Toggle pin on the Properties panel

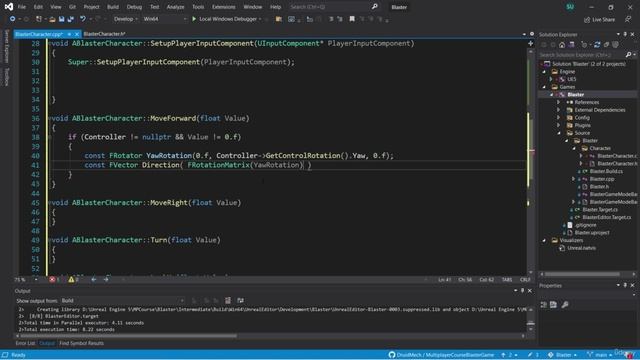[x=625, y=285]
